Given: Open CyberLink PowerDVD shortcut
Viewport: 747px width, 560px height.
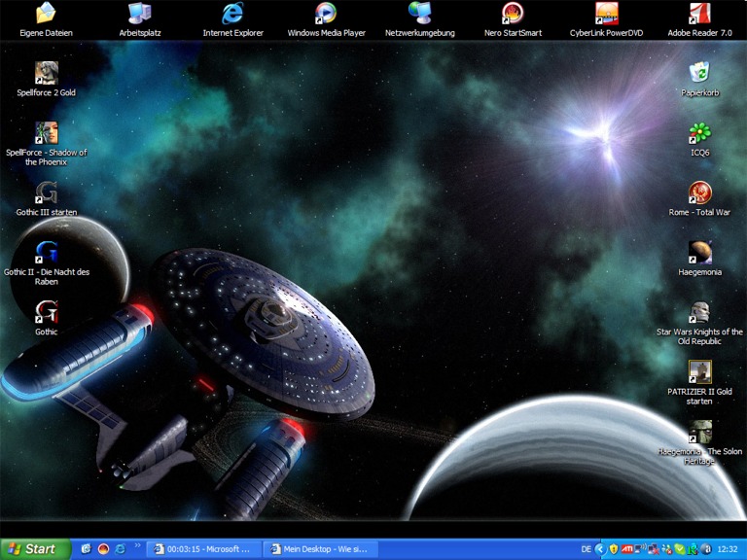Looking at the screenshot, I should 606,14.
